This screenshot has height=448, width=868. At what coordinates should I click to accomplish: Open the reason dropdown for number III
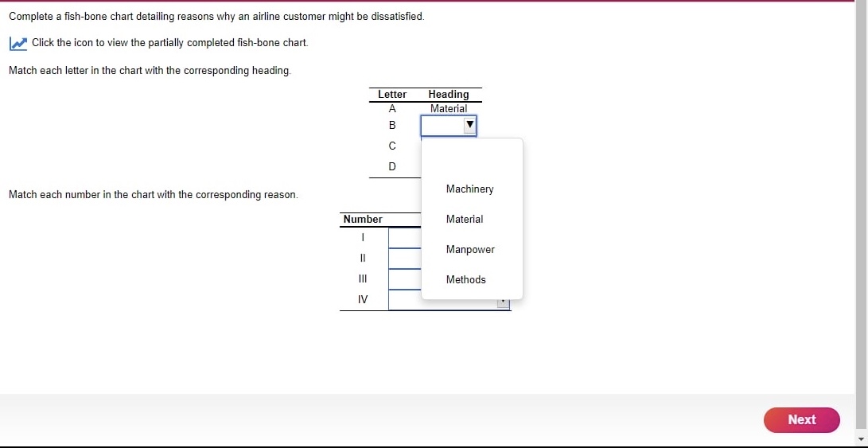[405, 279]
